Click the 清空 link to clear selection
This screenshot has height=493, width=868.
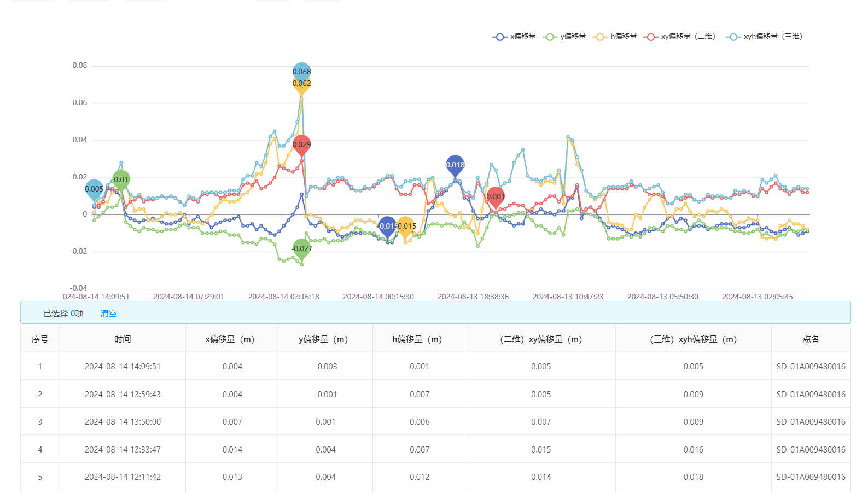point(108,314)
